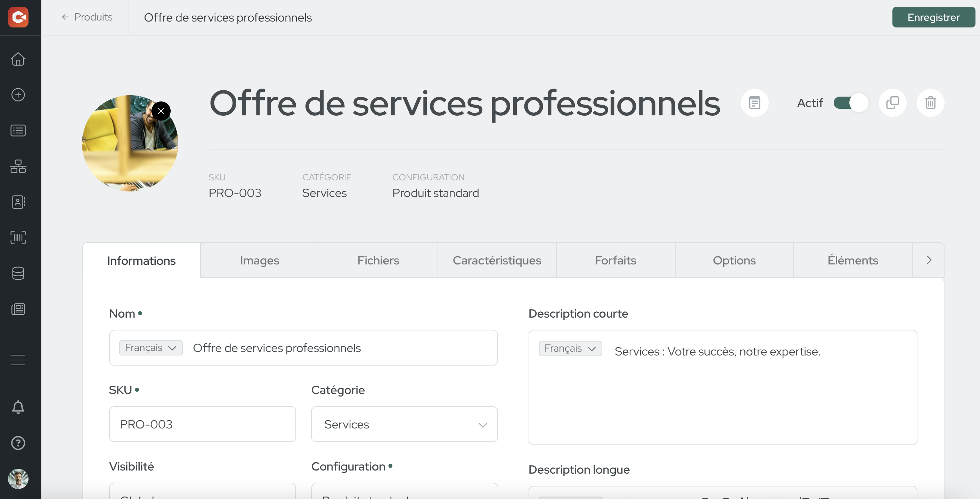Switch to the Caractéristiques tab
This screenshot has width=980, height=499.
tap(497, 261)
